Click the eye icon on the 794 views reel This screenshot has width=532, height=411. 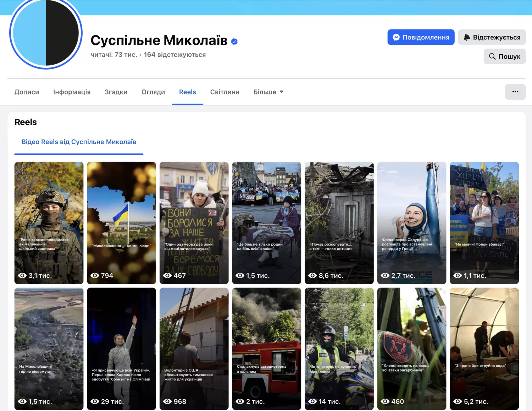click(95, 275)
